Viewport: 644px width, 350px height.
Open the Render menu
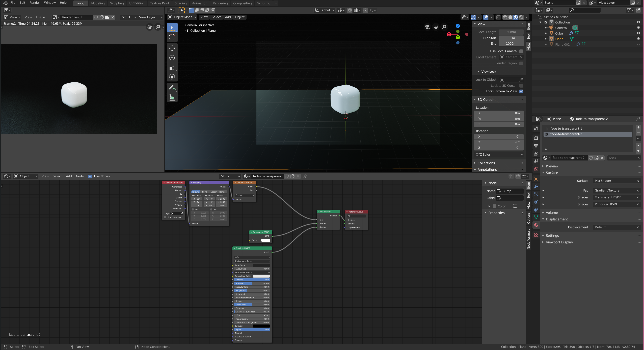click(x=35, y=3)
